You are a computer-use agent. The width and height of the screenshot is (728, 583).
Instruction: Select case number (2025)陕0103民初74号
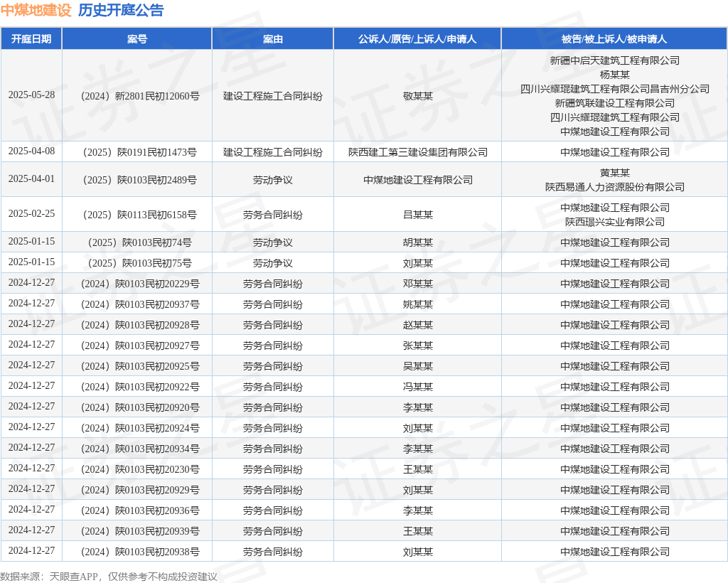(x=140, y=242)
